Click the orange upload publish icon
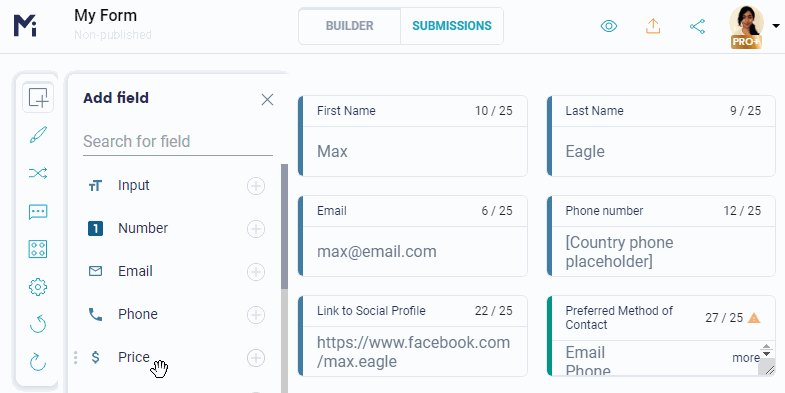The height and width of the screenshot is (393, 785). coord(653,26)
